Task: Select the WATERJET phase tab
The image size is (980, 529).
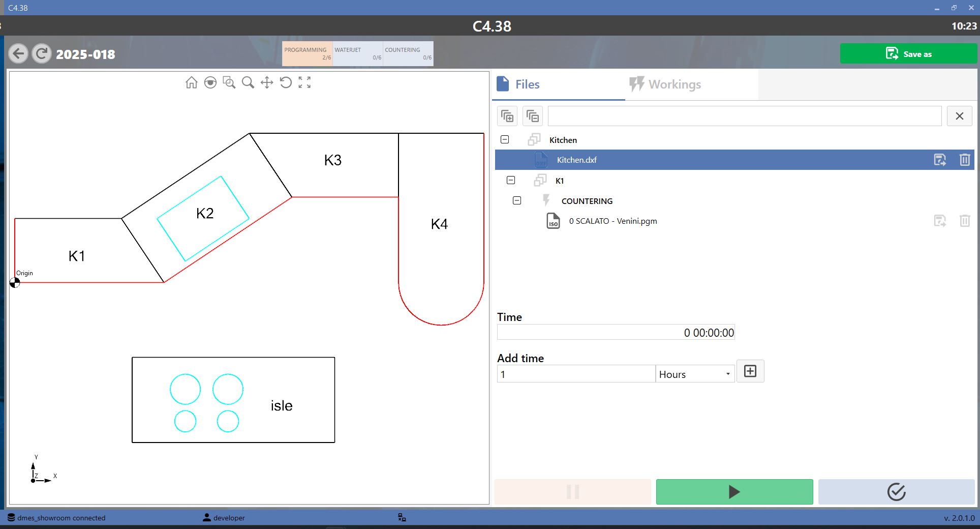Action: [x=358, y=53]
